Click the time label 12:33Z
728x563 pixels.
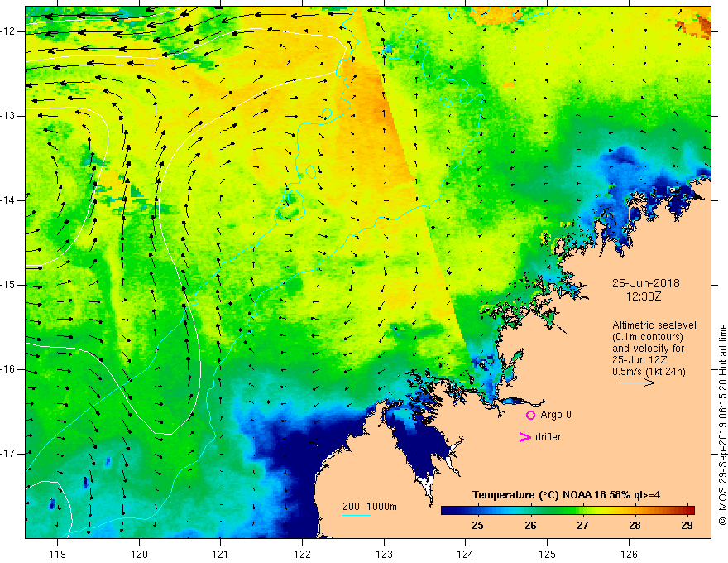point(644,296)
